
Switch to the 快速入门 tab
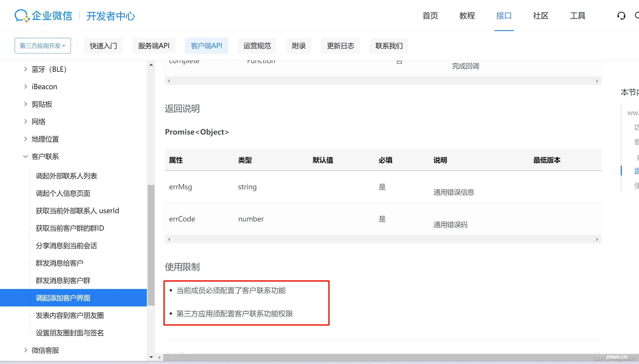103,46
